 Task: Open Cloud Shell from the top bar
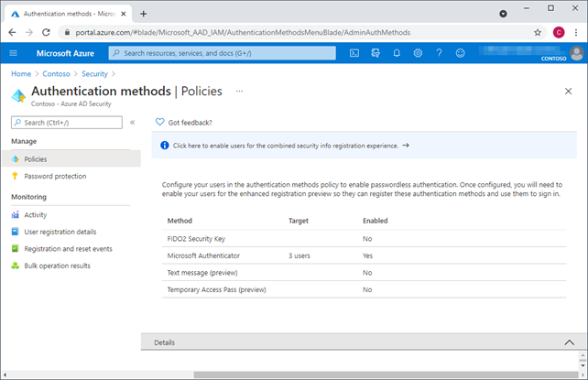point(354,53)
